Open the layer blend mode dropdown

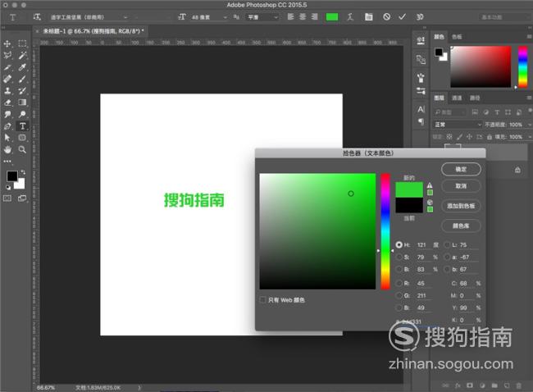tap(458, 125)
